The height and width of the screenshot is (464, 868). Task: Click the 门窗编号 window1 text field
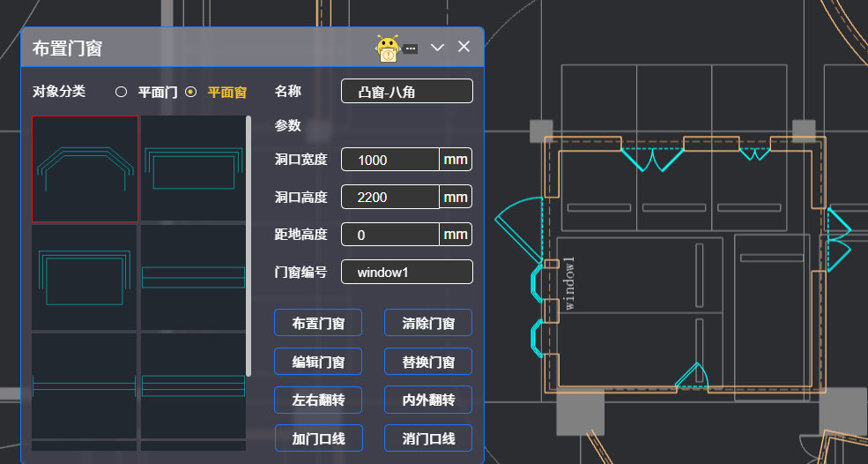(x=406, y=273)
